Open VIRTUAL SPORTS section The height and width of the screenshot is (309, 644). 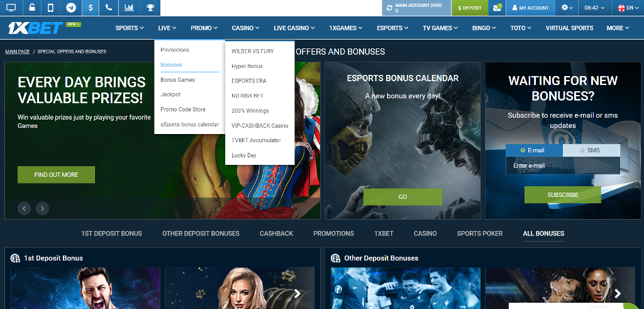coord(569,28)
